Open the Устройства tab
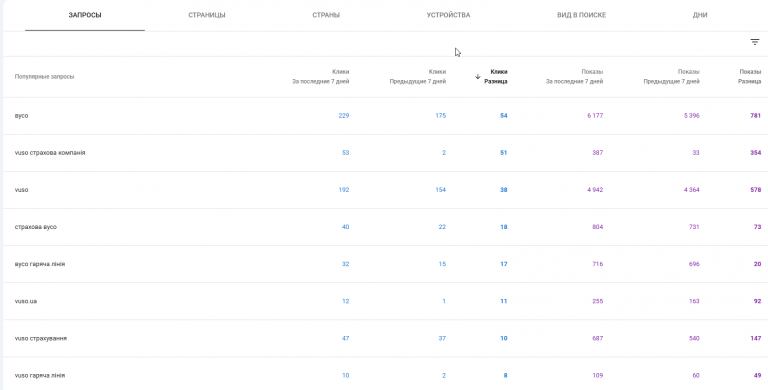 [448, 15]
